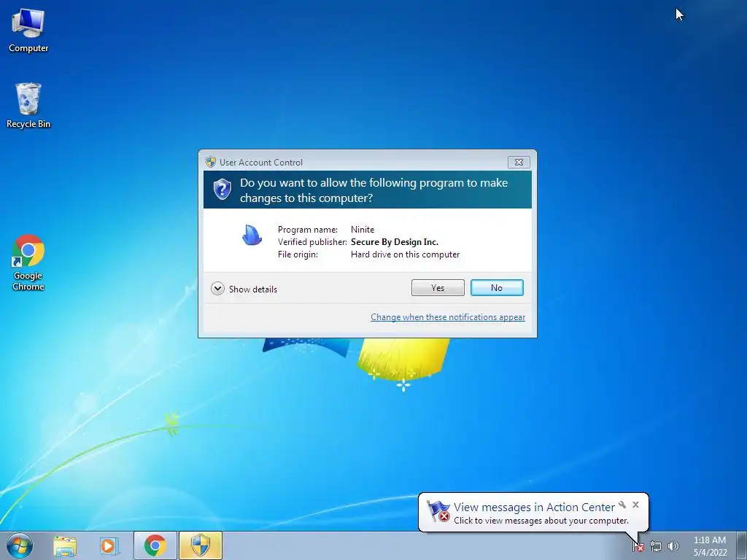Open the network tray icon
Screen dimensions: 747x560
pos(656,546)
